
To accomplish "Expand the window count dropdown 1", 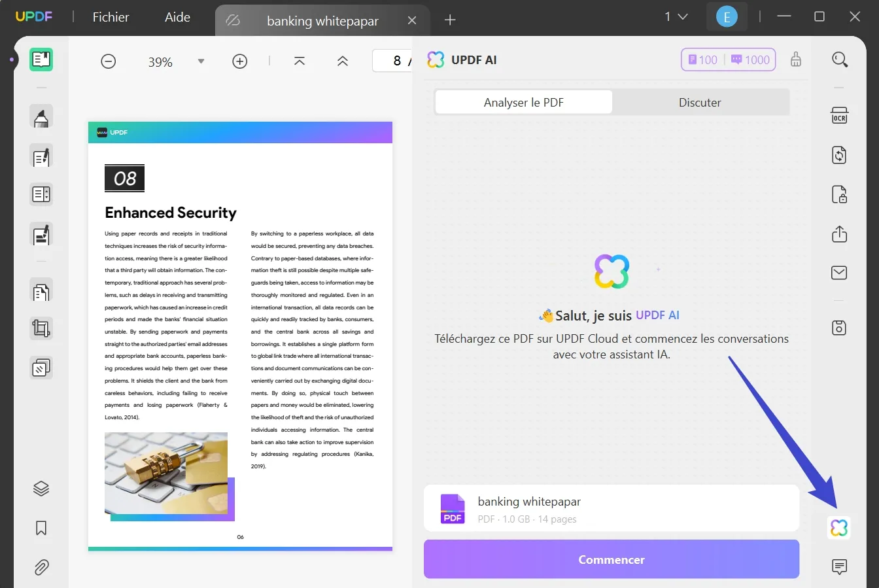I will 676,17.
